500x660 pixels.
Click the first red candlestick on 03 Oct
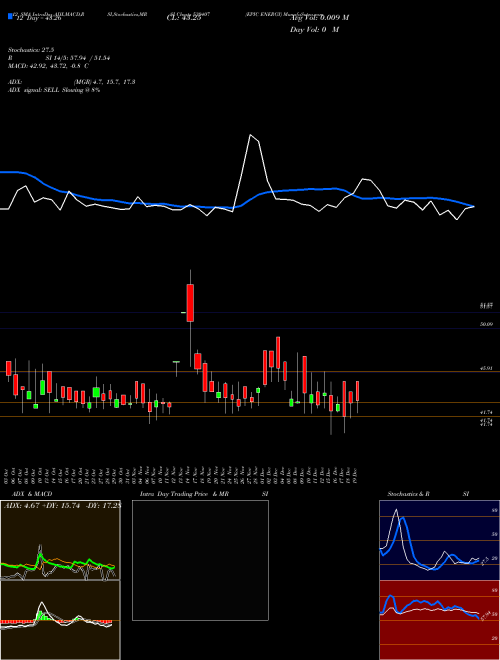[x=8, y=368]
